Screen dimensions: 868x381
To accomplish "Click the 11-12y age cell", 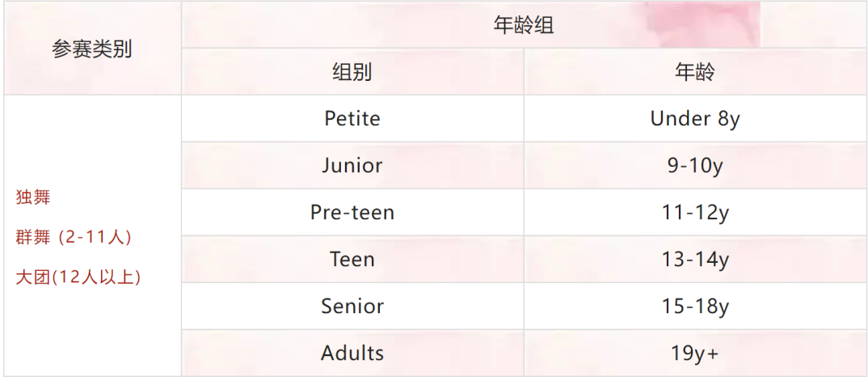I will click(695, 213).
